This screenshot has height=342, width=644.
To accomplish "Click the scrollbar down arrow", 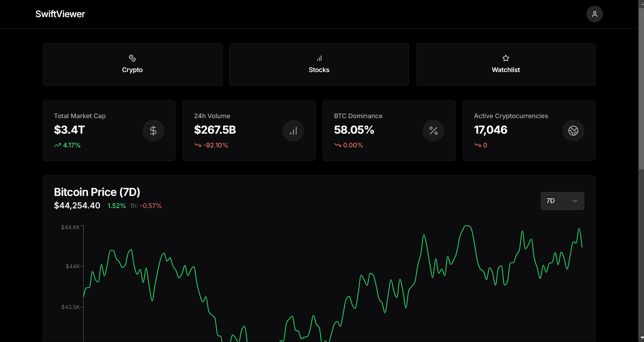I will tap(641, 338).
